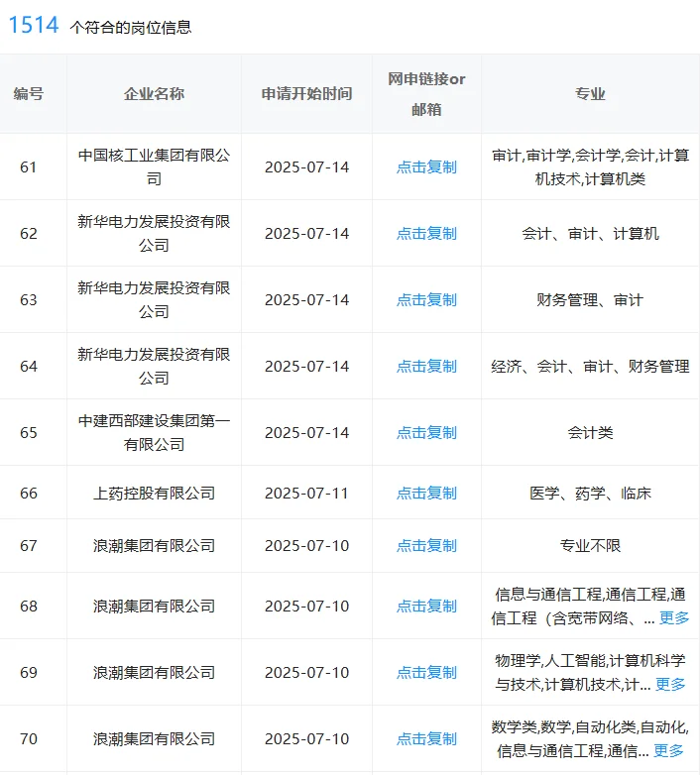Select 新华电力发展投资有限公司 in row 63
This screenshot has width=700, height=775.
[154, 300]
